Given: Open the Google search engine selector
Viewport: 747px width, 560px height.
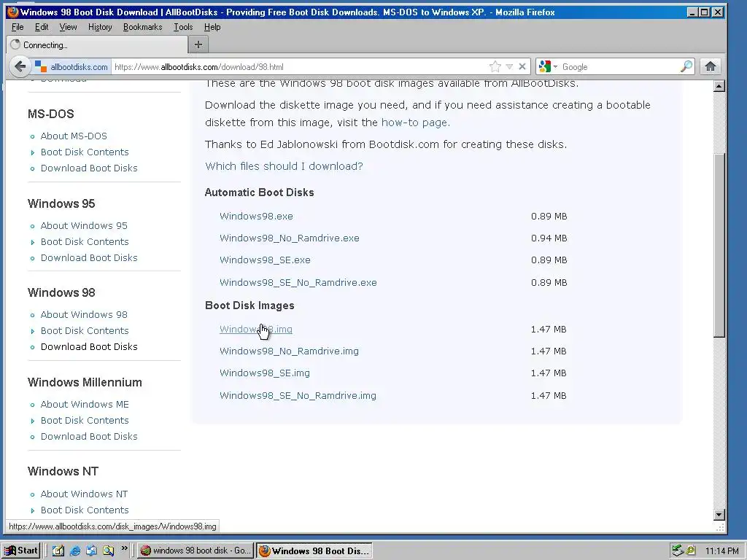Looking at the screenshot, I should [548, 66].
